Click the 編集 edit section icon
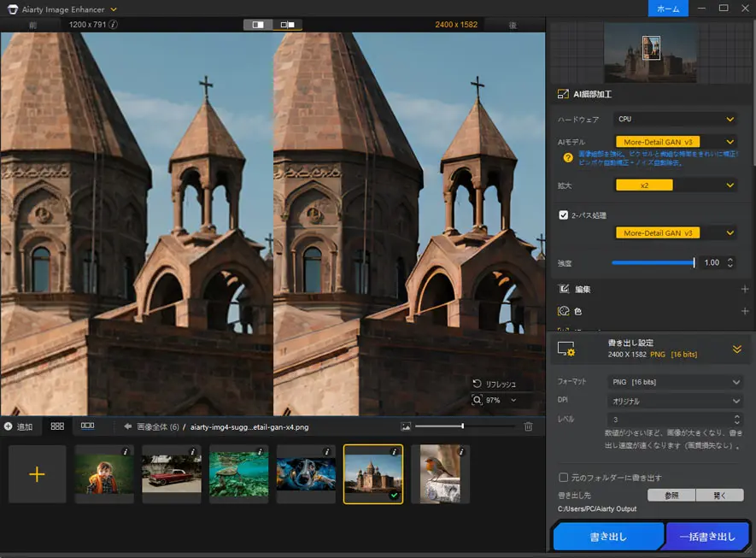The height and width of the screenshot is (558, 756). click(563, 289)
